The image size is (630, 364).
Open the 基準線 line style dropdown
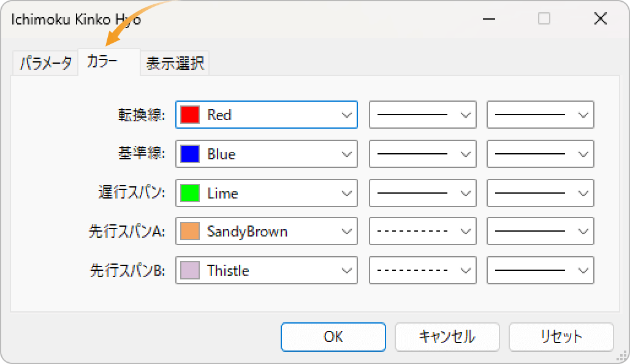coord(423,154)
